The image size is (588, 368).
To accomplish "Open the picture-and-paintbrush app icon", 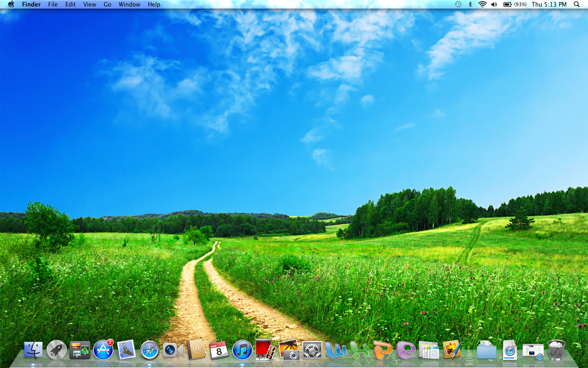I will pyautogui.click(x=452, y=350).
